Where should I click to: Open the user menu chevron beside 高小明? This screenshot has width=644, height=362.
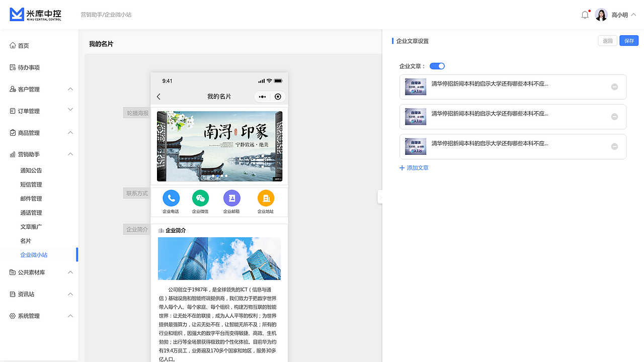[x=633, y=15]
